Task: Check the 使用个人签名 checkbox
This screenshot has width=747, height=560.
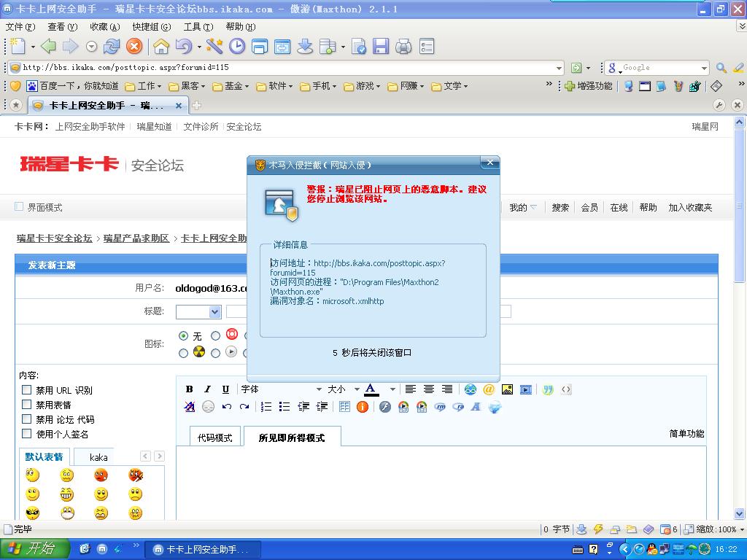Action: coord(27,433)
